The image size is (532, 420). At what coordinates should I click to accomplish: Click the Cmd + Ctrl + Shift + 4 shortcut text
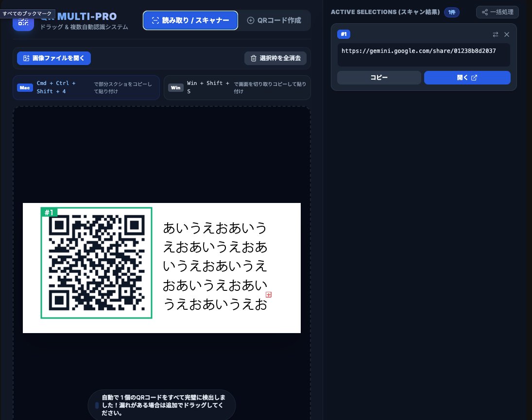coord(56,87)
